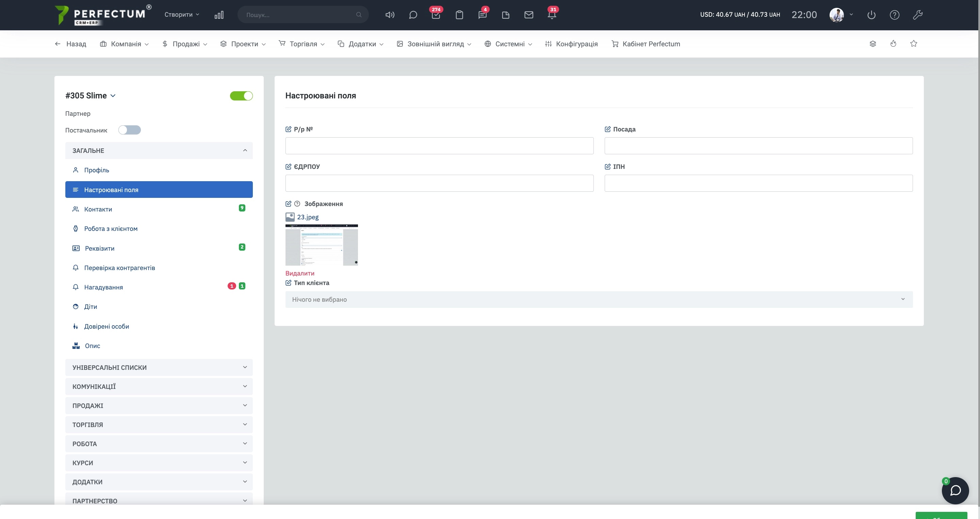Viewport: 980px width, 519px height.
Task: Open Кабінет Perfectum link
Action: tap(646, 44)
